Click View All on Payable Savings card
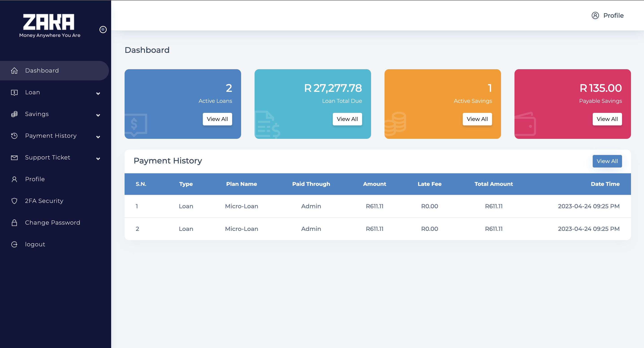Screen dimensions: 644x348 click(x=607, y=119)
